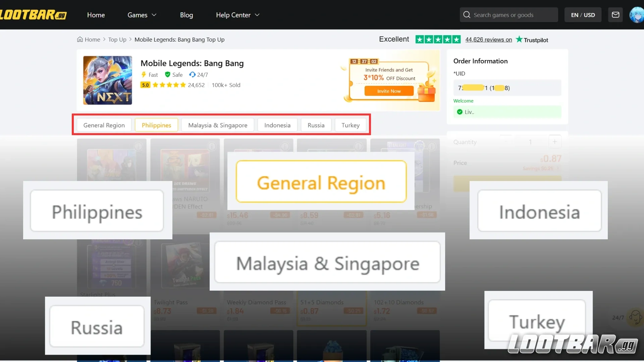Click the 24/7 support headset icon by title
This screenshot has width=644, height=362.
click(x=192, y=74)
